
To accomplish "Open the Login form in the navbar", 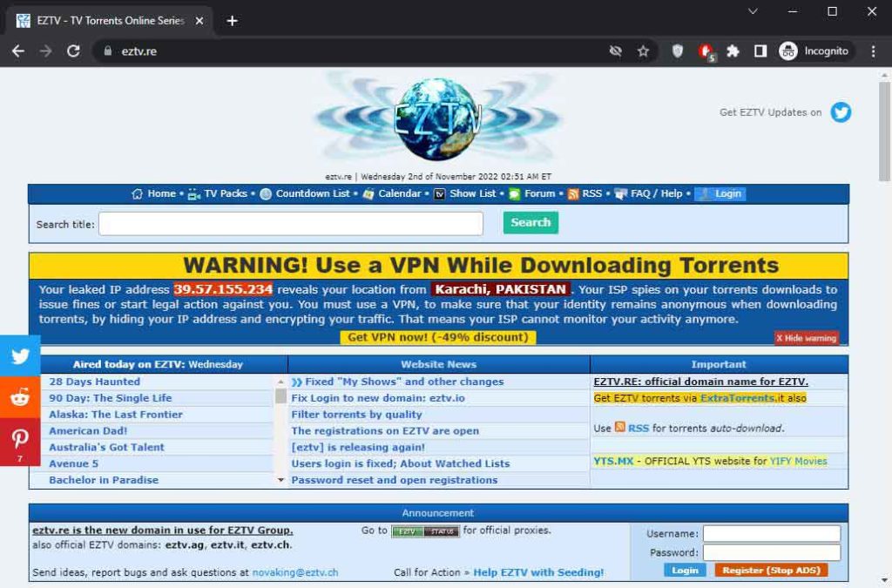I will (720, 193).
